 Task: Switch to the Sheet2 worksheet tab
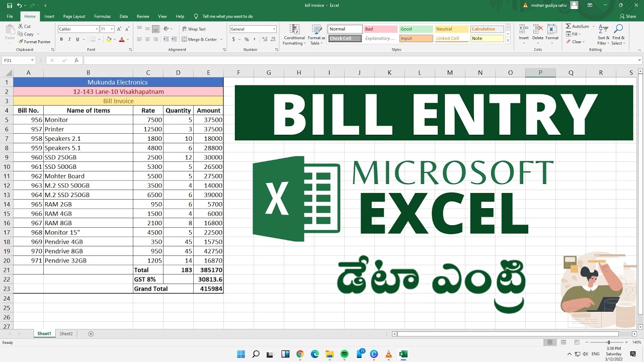[66, 334]
